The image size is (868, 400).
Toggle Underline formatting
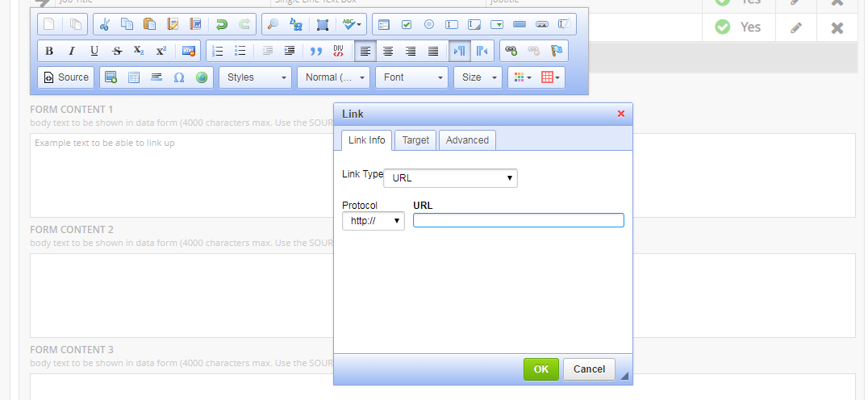pos(94,51)
